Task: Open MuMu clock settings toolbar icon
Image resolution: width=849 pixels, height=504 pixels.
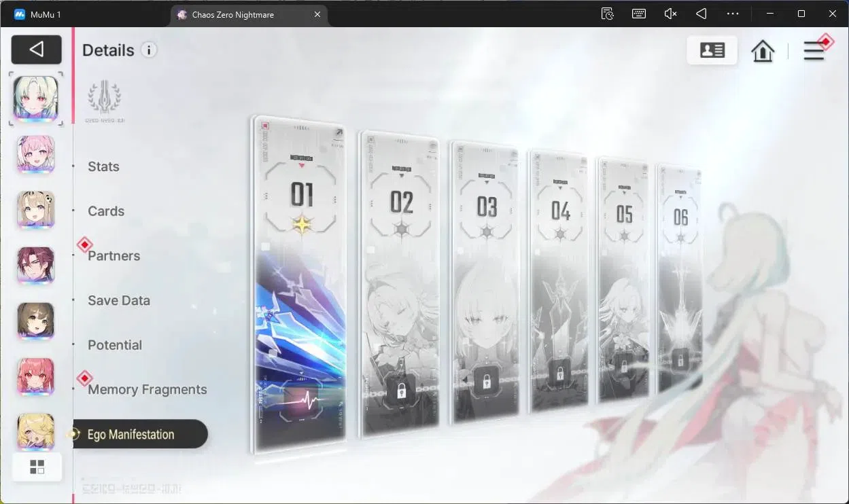Action: [608, 14]
